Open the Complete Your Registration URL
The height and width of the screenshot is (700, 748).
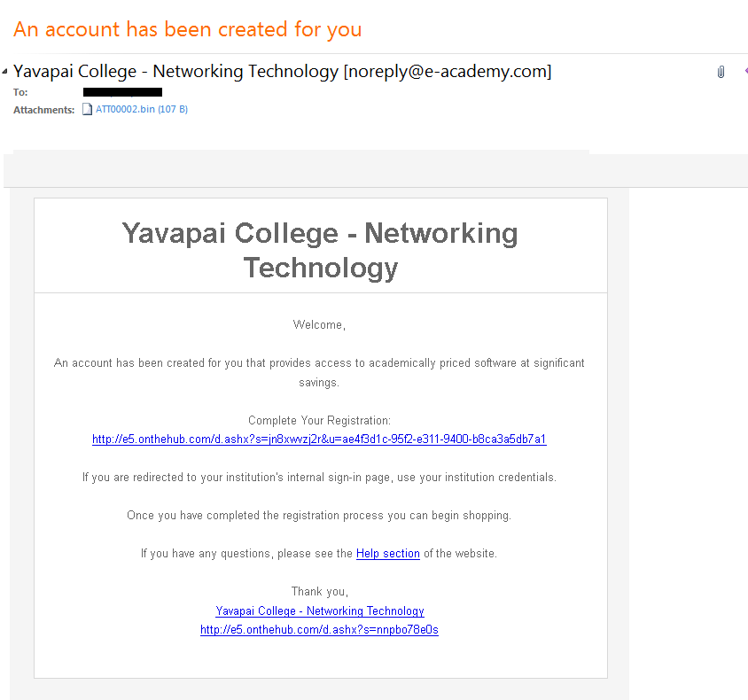click(x=319, y=439)
